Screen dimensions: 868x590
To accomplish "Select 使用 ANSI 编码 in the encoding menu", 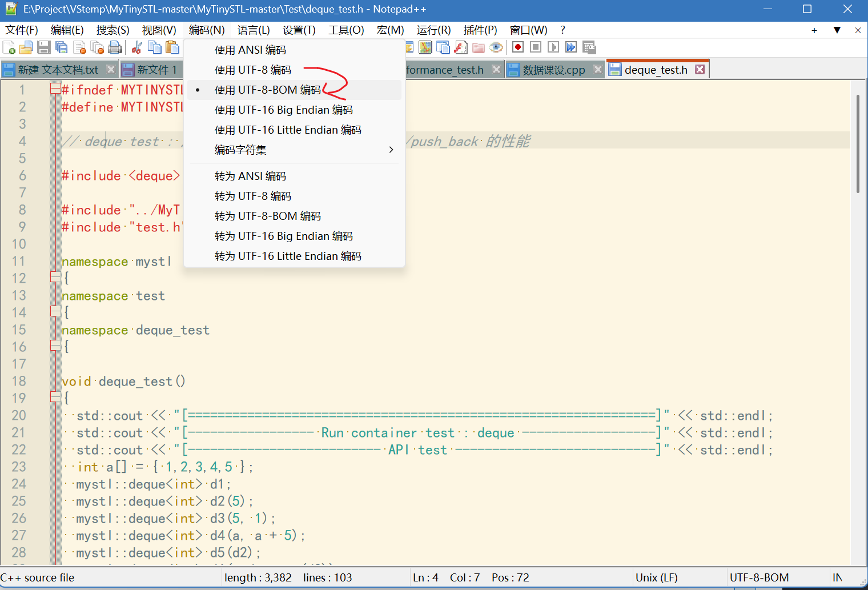I will coord(250,50).
